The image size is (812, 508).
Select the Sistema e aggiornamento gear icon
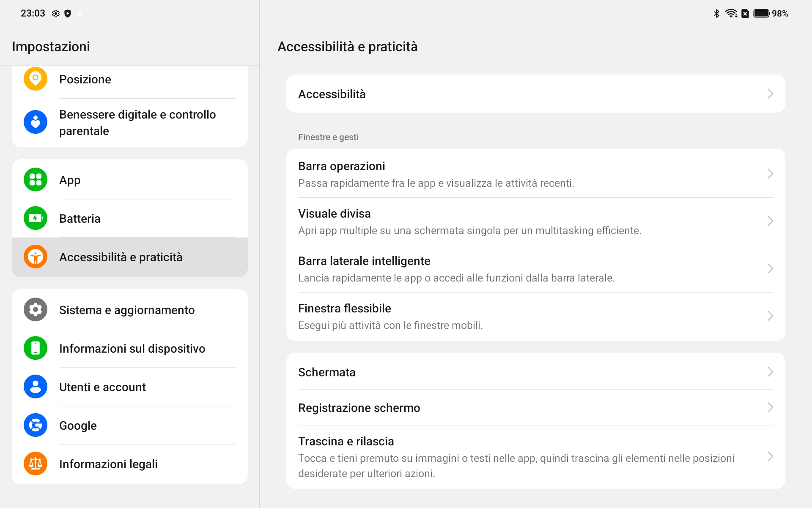click(x=36, y=309)
